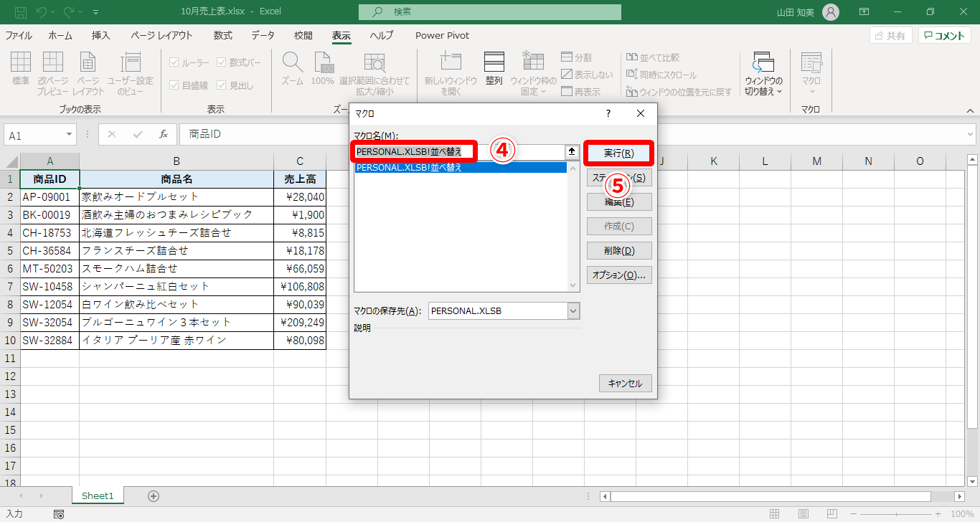Screen dimensions: 980x522
Task: Open ウィンドウの切り替え dropdown
Action: click(x=763, y=74)
